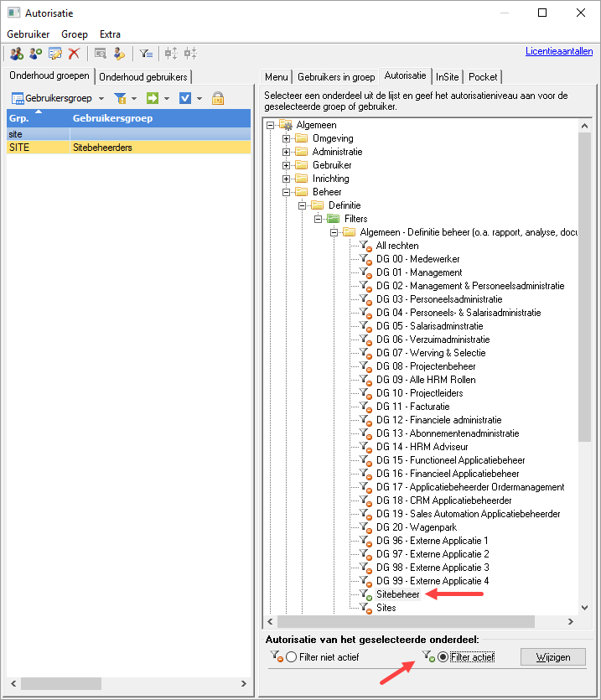The image size is (601, 700).
Task: Open the dropdown arrow next to the green arrow
Action: click(x=167, y=99)
